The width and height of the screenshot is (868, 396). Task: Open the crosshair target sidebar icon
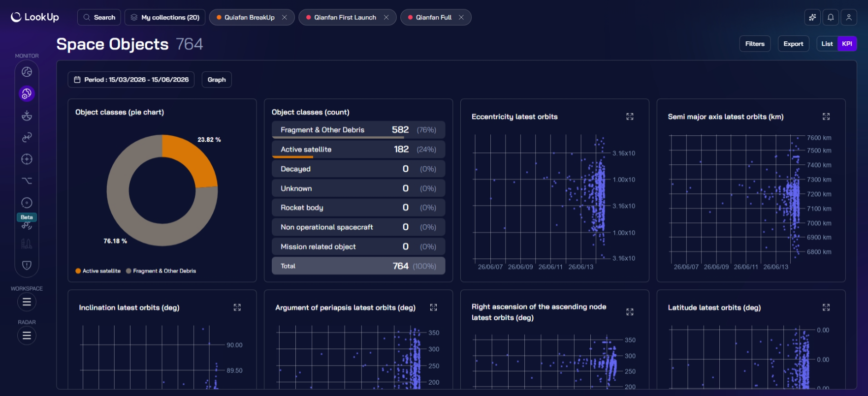coord(27,159)
